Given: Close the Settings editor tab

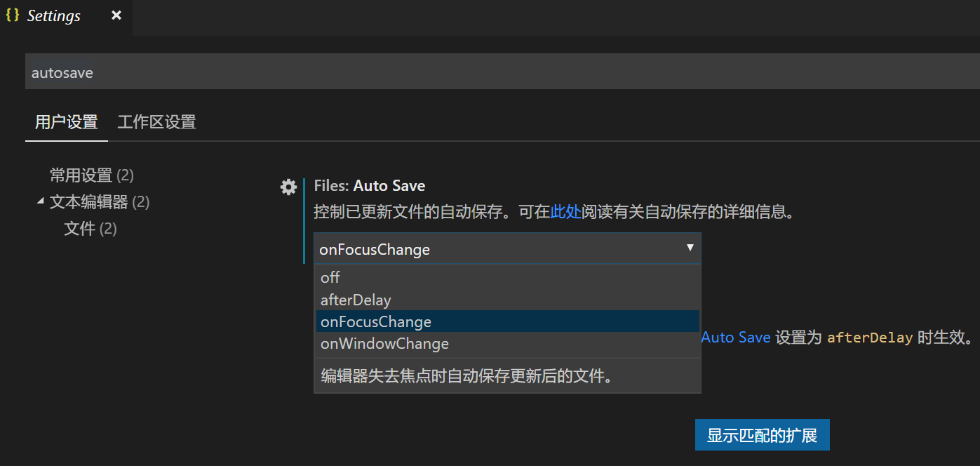Looking at the screenshot, I should [x=116, y=15].
